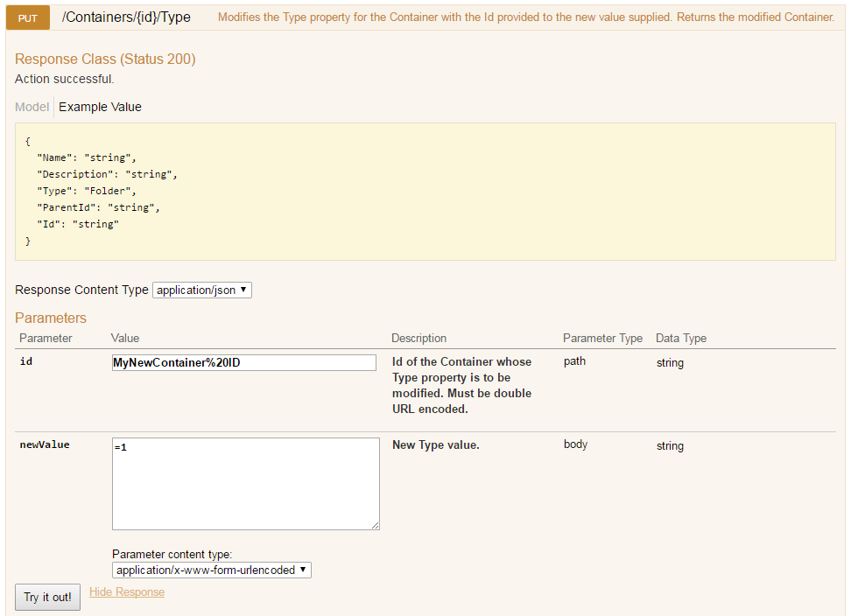851x616 pixels.
Task: Click the "Description": "string" line in the example
Action: [x=107, y=174]
